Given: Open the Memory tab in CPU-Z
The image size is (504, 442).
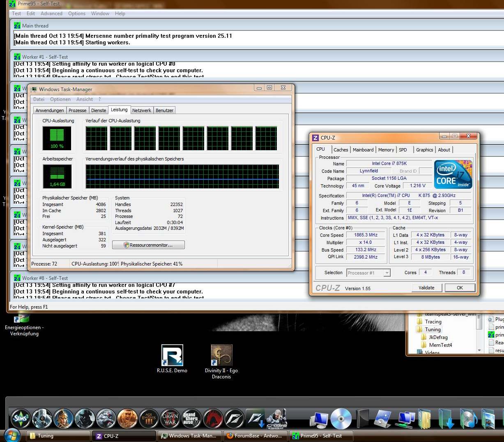Looking at the screenshot, I should point(386,150).
